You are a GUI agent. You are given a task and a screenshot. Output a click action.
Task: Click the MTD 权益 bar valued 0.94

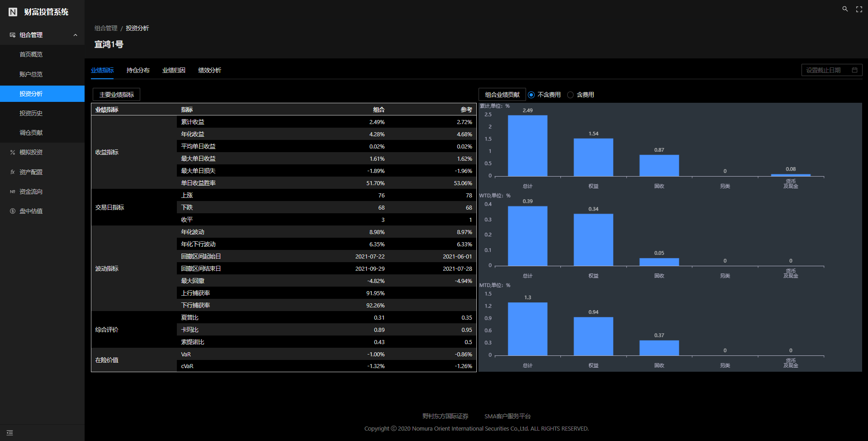tap(593, 336)
